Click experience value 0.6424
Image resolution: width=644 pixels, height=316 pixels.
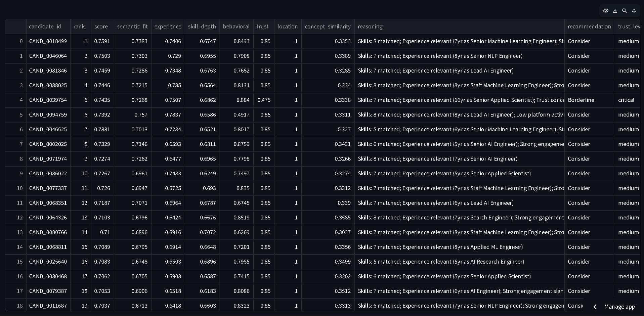tap(168, 218)
